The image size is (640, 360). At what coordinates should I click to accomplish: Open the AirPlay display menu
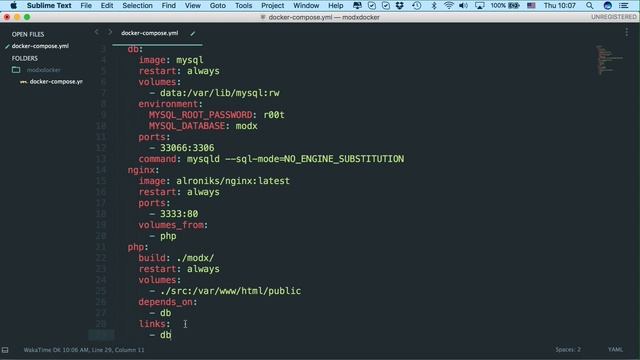tap(480, 6)
